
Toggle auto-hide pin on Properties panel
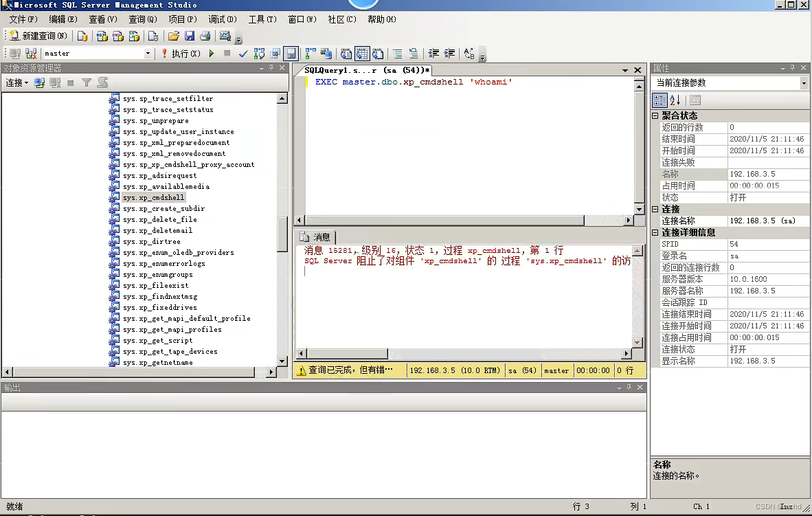pos(792,68)
